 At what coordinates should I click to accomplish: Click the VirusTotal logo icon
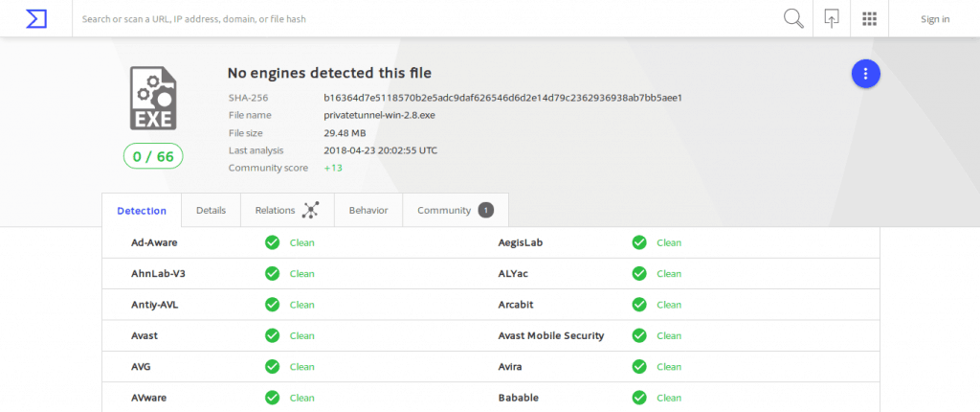click(36, 19)
